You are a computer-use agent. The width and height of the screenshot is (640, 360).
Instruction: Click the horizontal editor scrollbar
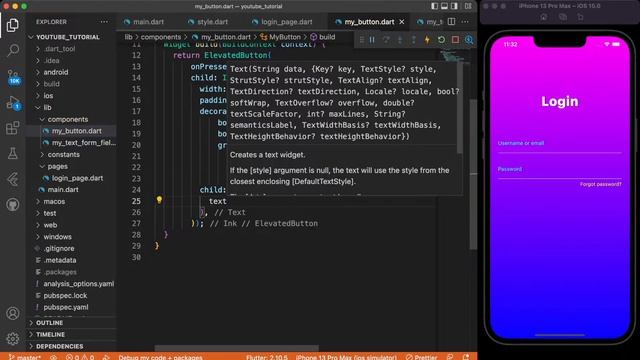pyautogui.click(x=236, y=349)
